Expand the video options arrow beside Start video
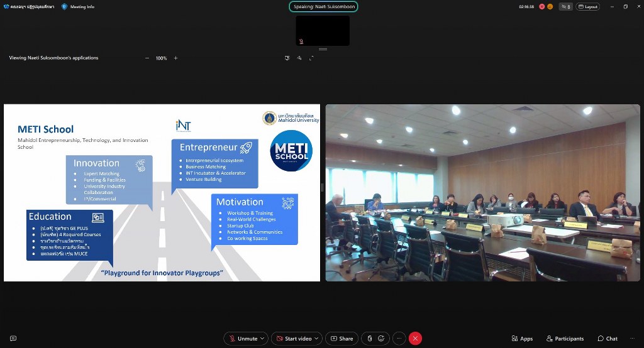644x348 pixels. click(318, 339)
